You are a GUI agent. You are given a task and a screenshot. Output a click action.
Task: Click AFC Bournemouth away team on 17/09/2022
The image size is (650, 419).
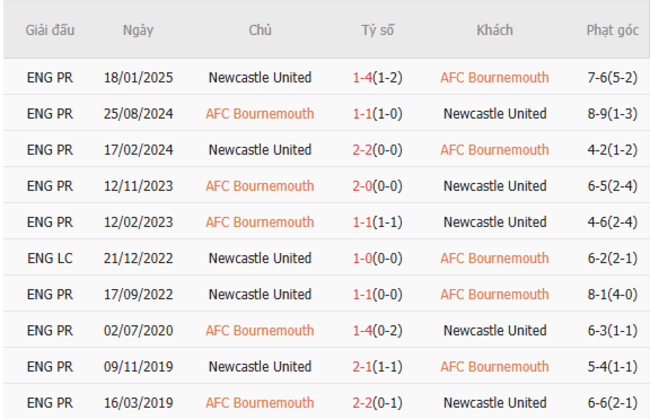[494, 294]
